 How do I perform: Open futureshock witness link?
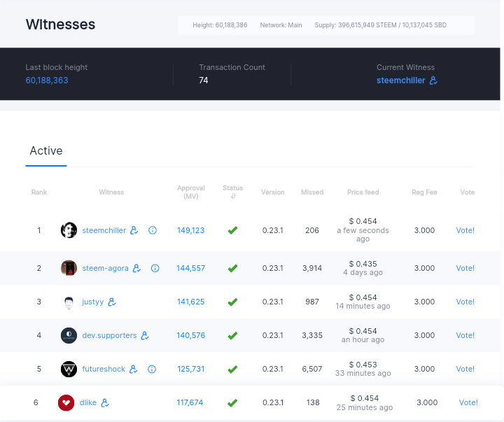pyautogui.click(x=104, y=369)
